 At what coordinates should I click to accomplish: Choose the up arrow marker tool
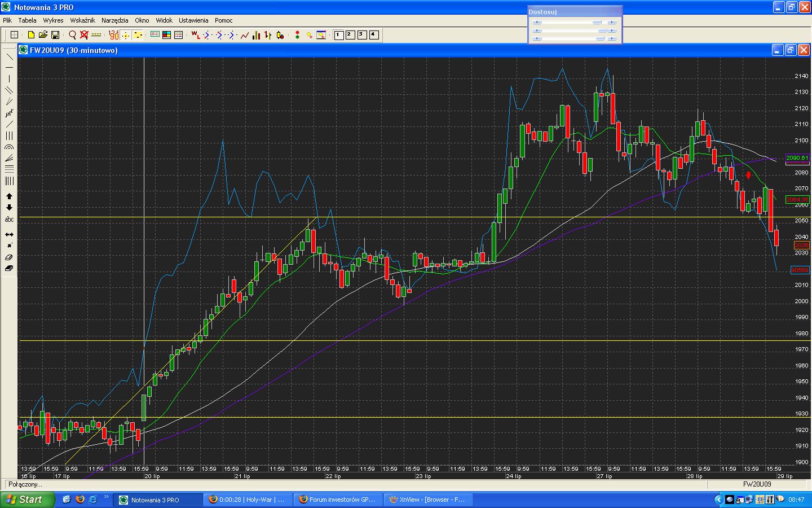click(x=9, y=196)
